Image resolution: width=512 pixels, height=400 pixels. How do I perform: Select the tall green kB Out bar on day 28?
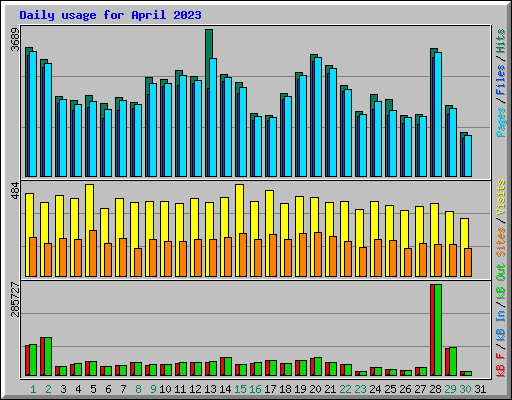point(438,330)
